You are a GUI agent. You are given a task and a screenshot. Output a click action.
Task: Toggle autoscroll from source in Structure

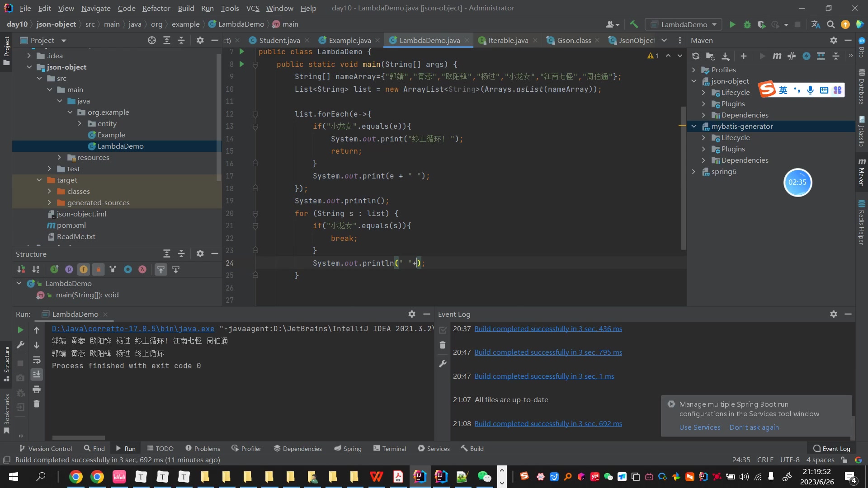[x=176, y=269]
